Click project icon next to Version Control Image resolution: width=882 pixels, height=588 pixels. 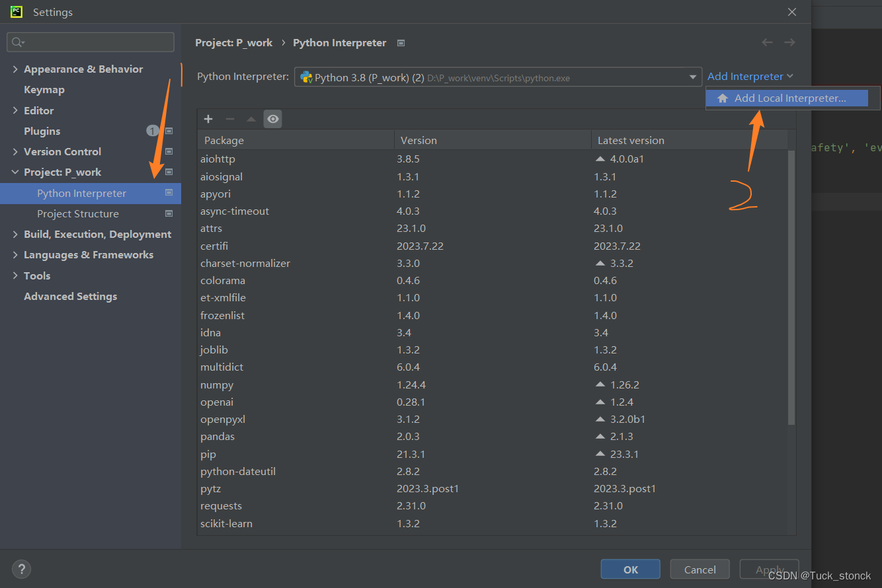click(x=169, y=151)
